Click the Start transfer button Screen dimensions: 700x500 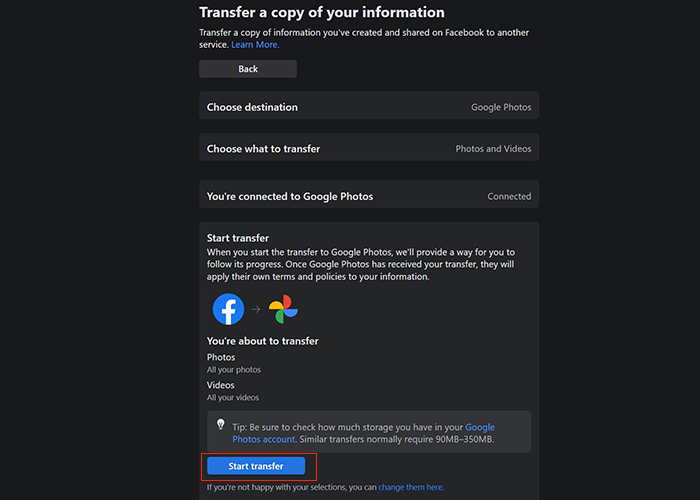pyautogui.click(x=256, y=466)
